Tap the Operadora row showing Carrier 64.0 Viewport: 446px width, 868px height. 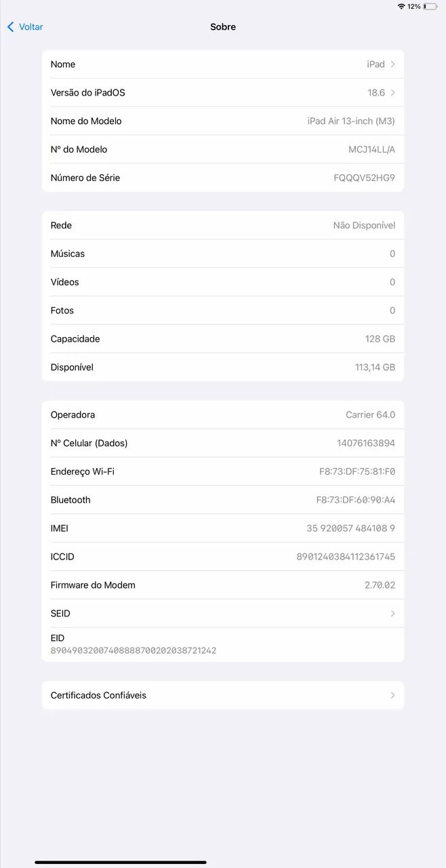[x=223, y=414]
